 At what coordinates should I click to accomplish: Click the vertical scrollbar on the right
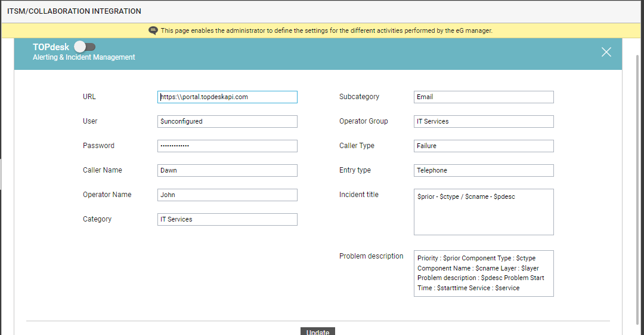(x=637, y=189)
